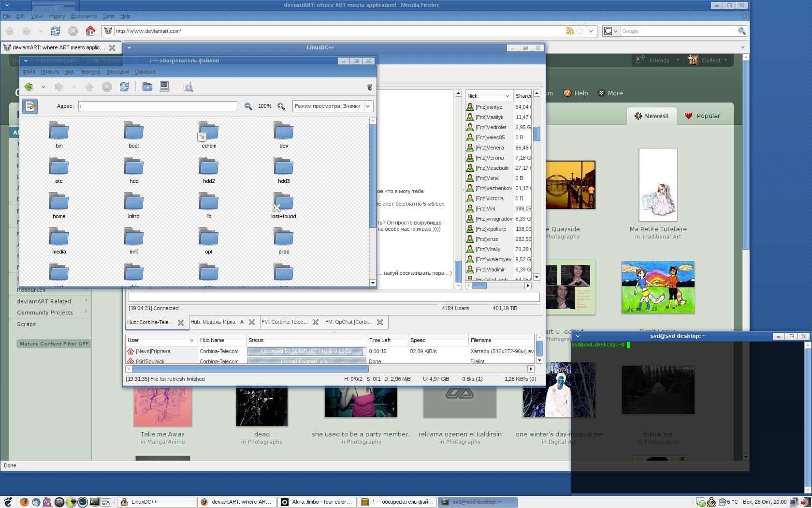The width and height of the screenshot is (812, 508).
Task: Click the LinuxDC++ chat message input field
Action: pos(333,297)
